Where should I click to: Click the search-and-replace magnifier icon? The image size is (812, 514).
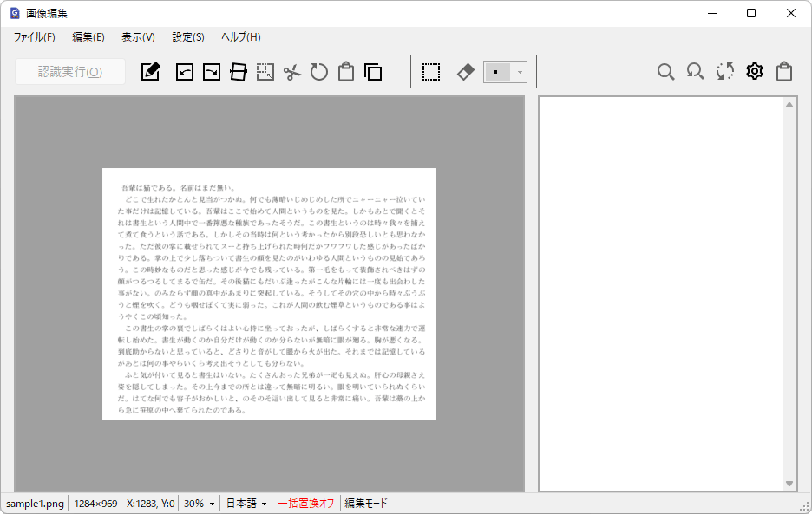695,71
